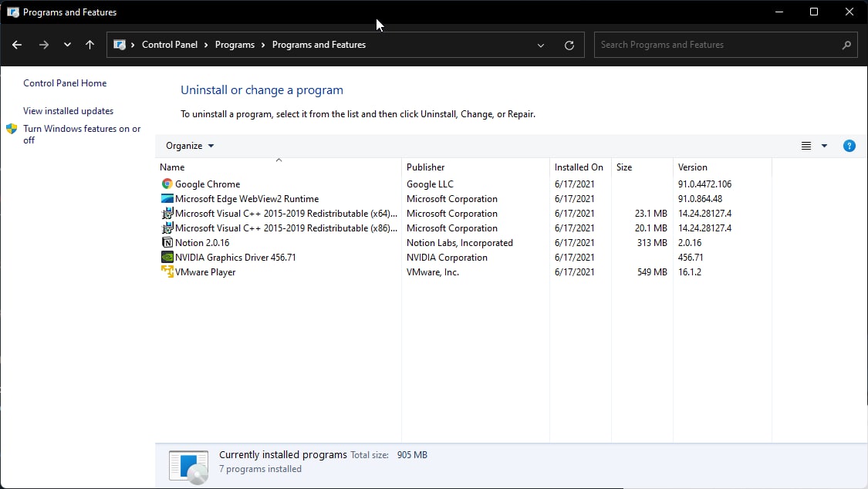
Task: Open recent locations chevron
Action: click(x=67, y=45)
